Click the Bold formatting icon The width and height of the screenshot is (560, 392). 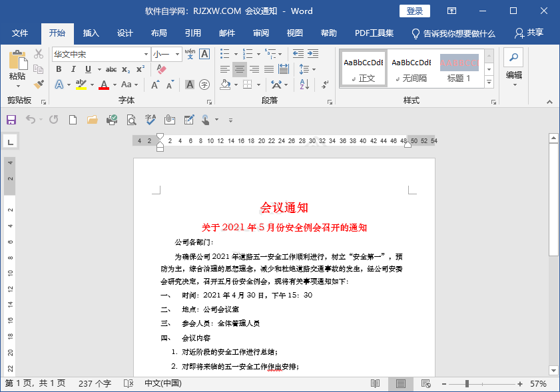coord(59,69)
